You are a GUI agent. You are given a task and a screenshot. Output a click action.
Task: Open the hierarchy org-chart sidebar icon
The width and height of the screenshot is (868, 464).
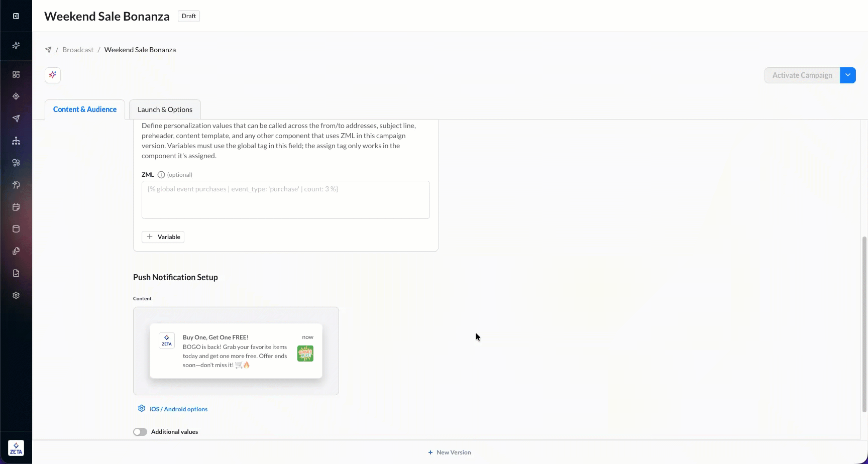click(x=16, y=141)
